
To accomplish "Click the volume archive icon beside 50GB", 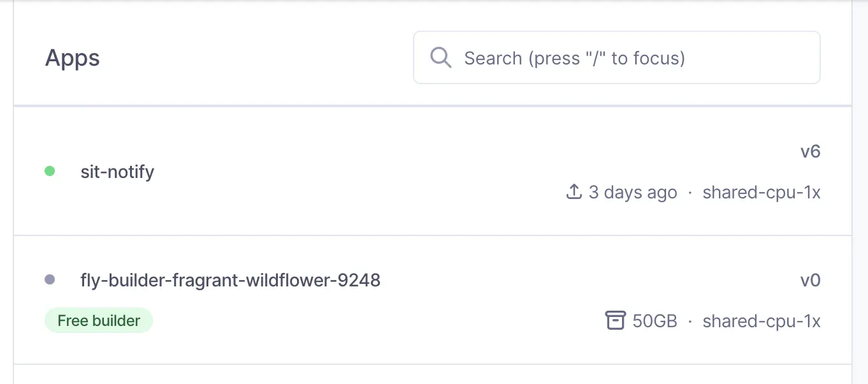I will (615, 320).
